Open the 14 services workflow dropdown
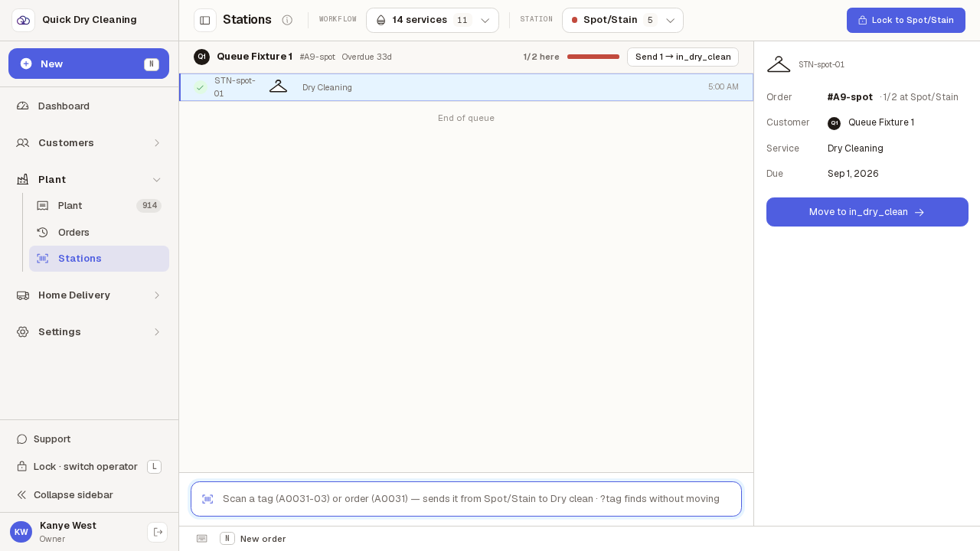The height and width of the screenshot is (551, 980). coord(433,20)
